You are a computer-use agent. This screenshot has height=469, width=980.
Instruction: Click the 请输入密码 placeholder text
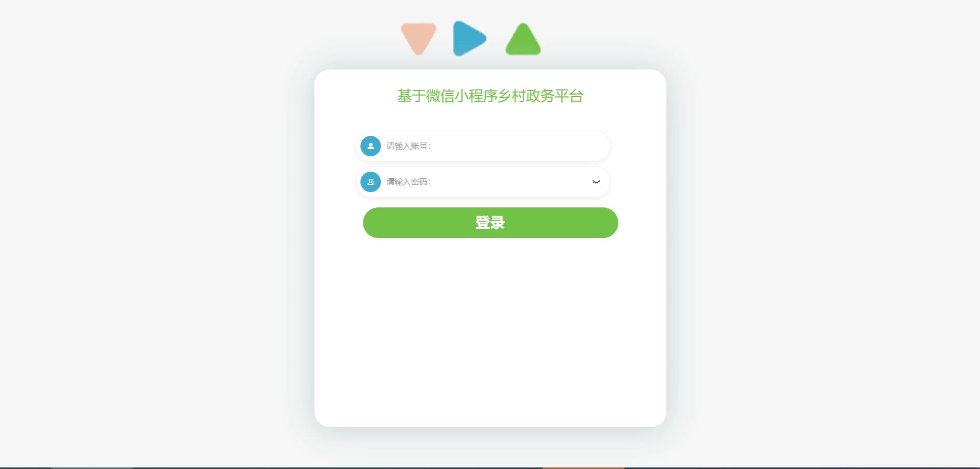408,182
